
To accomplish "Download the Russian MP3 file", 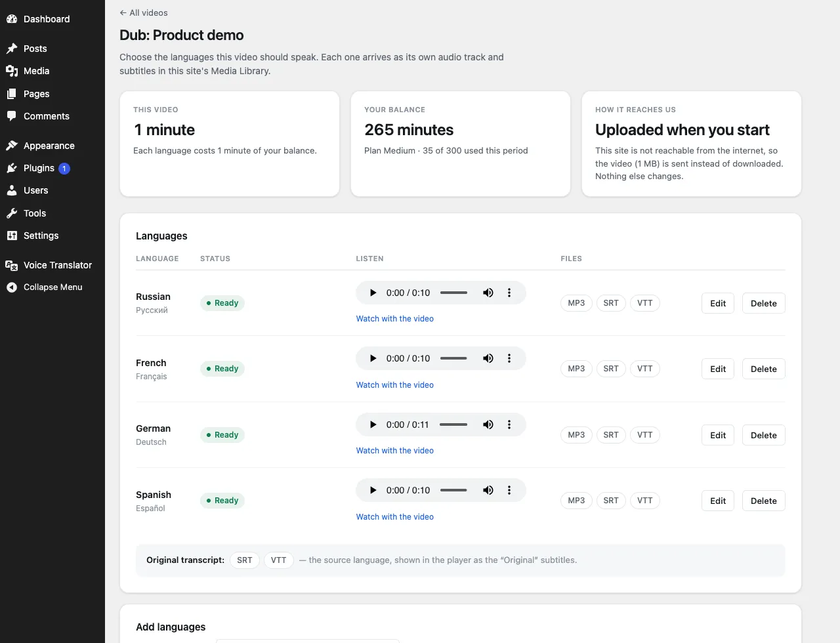I will [x=576, y=303].
